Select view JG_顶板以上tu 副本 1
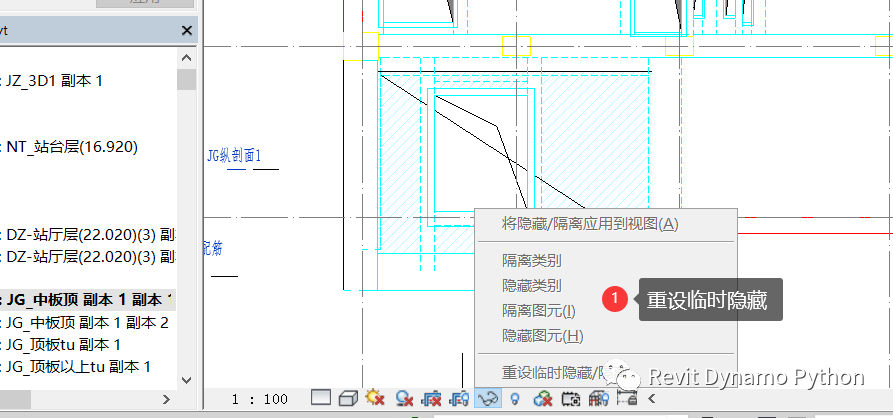 pos(78,367)
